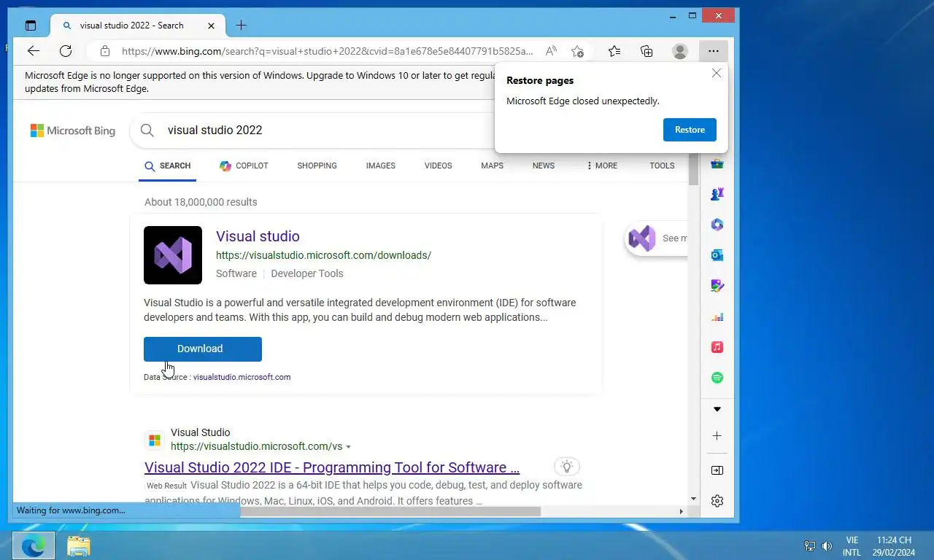
Task: Click the lightbulb insights icon
Action: pyautogui.click(x=567, y=467)
